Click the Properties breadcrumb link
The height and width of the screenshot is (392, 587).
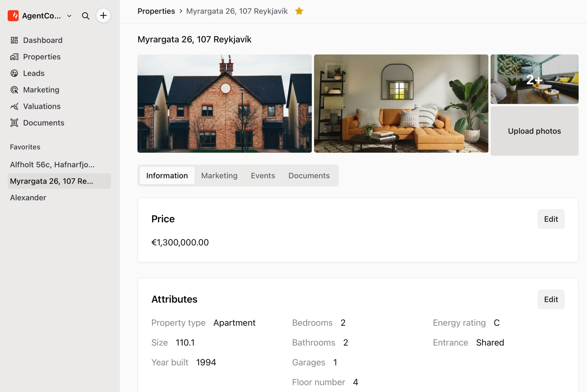pos(156,11)
